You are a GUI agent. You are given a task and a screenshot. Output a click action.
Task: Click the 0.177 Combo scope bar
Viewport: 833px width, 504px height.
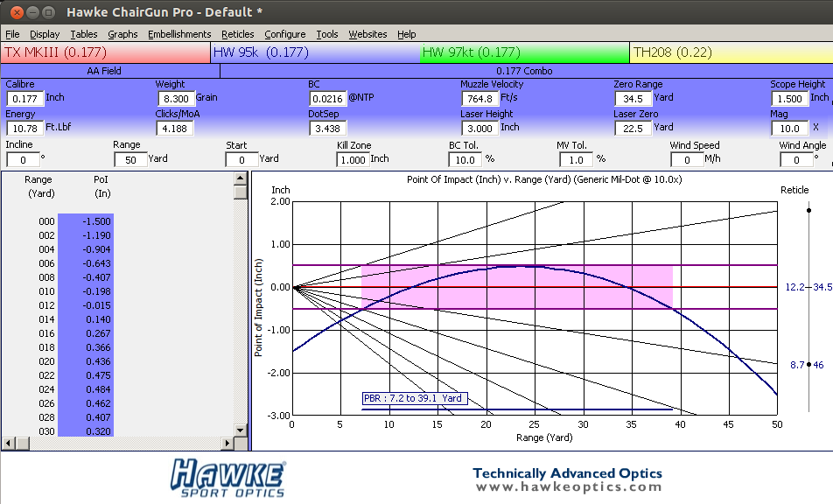click(x=527, y=71)
